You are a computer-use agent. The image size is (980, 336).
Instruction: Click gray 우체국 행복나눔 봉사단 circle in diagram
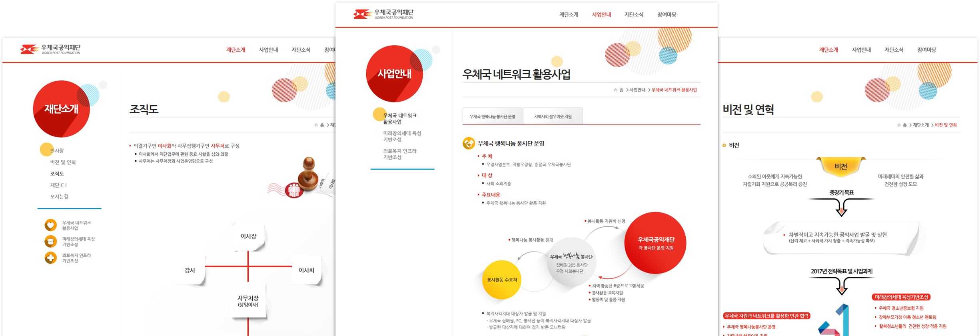pos(571,262)
